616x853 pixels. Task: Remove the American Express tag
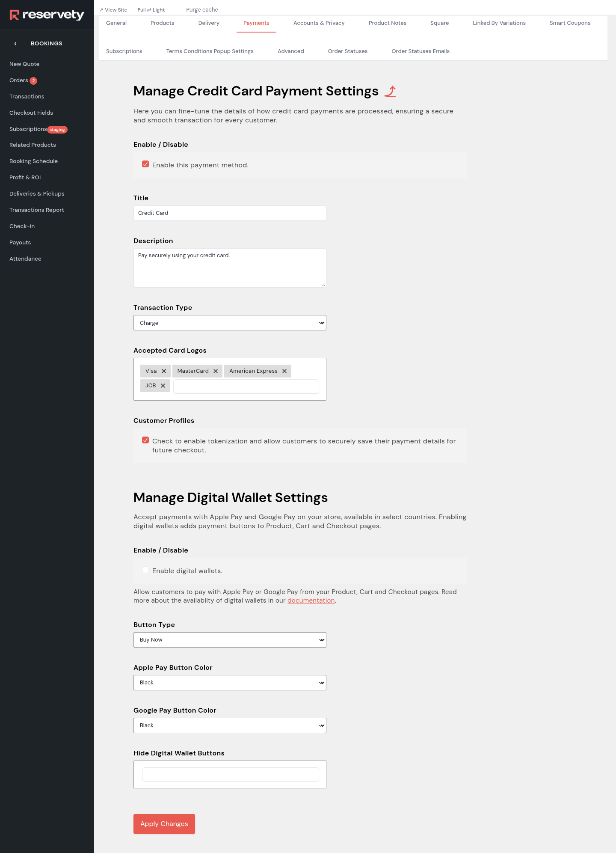[x=284, y=371]
